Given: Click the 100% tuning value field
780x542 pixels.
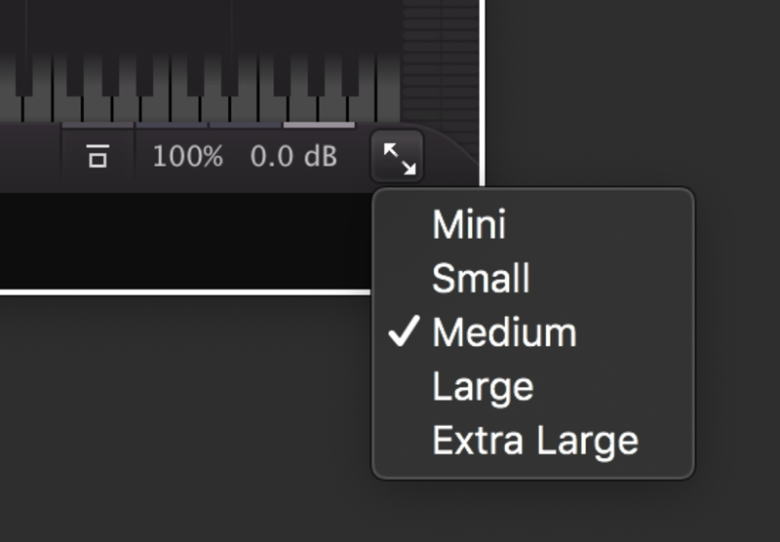Looking at the screenshot, I should pos(188,157).
